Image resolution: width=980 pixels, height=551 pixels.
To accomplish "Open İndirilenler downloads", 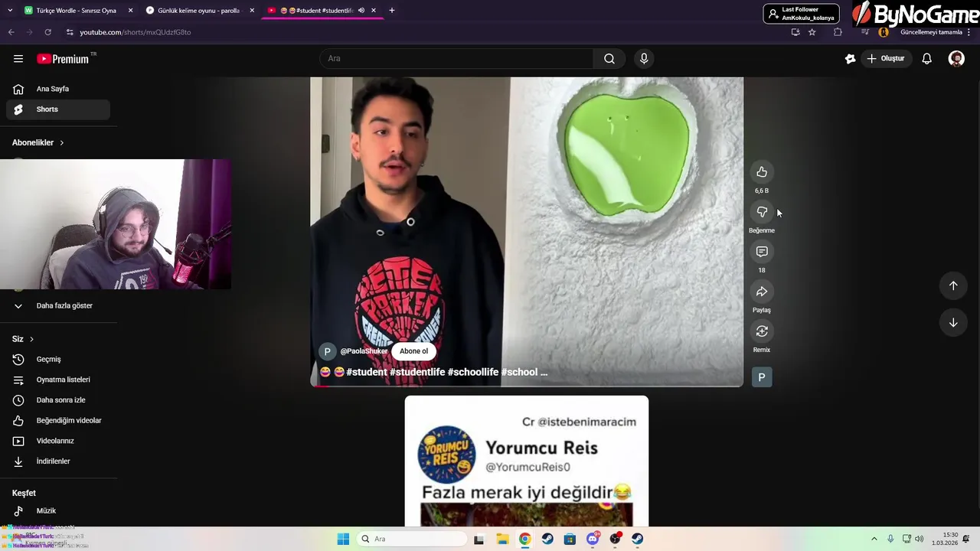I will (x=58, y=461).
